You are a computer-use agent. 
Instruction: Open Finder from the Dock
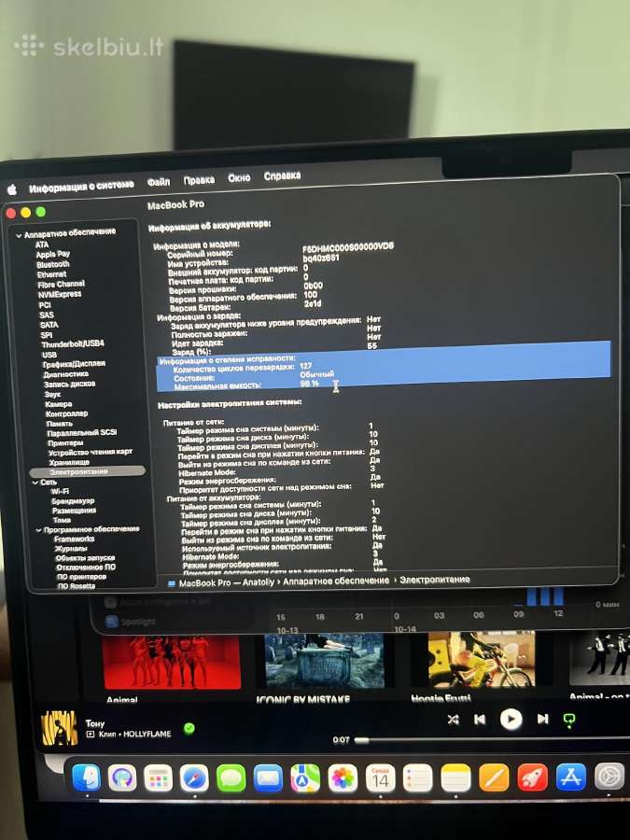pyautogui.click(x=86, y=777)
